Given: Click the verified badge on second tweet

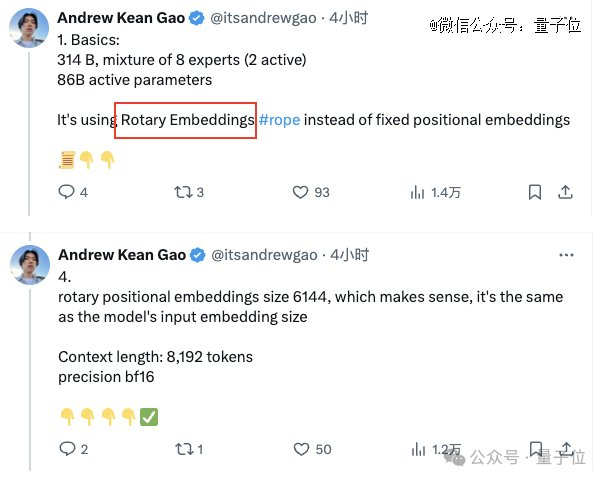Looking at the screenshot, I should coord(198,255).
